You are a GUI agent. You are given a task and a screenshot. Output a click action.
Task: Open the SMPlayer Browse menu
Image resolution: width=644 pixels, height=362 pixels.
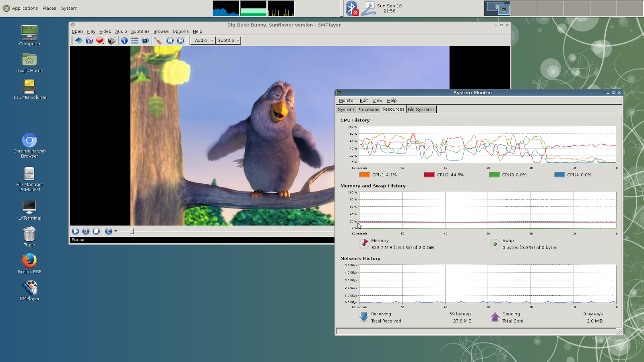point(161,31)
